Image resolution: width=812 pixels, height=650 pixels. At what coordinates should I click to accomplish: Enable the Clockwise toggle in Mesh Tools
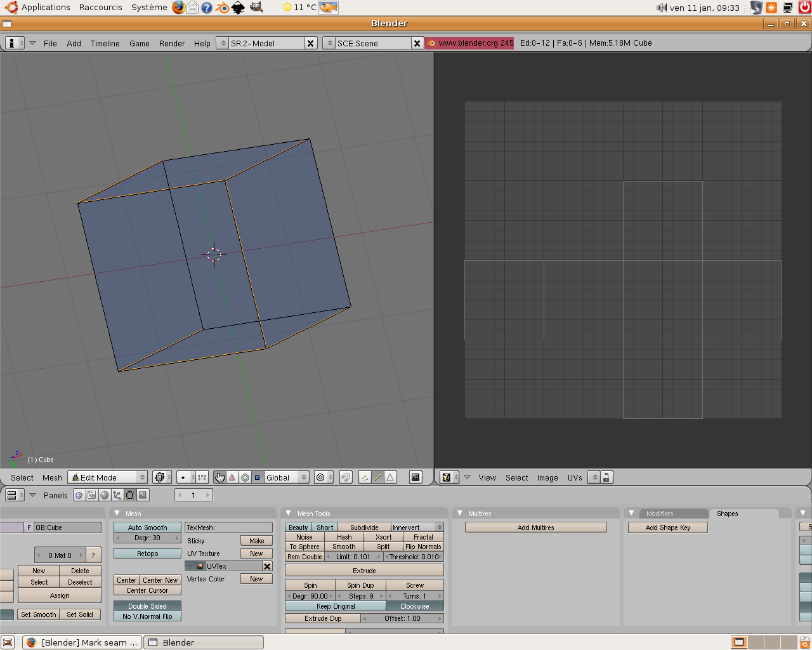pos(415,606)
